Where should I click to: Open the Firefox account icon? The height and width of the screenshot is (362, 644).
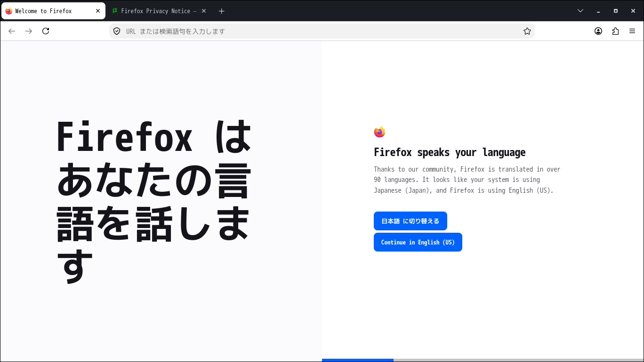coord(598,31)
